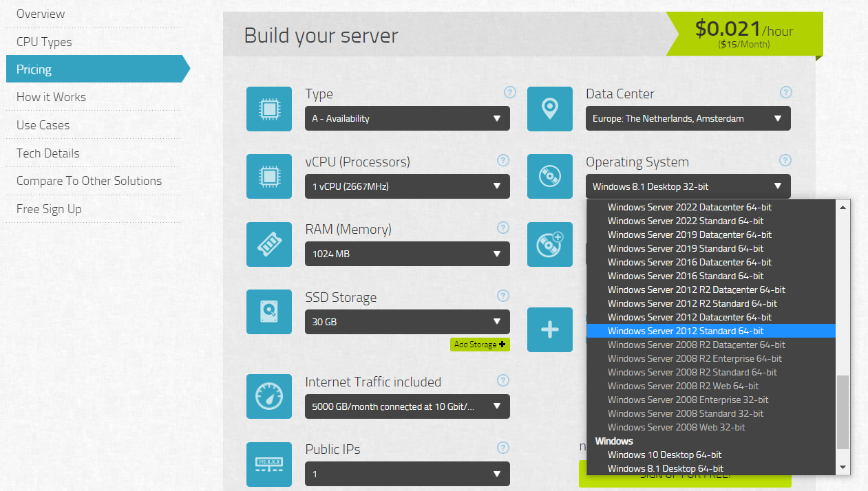
Task: Click the disc-with-plus icon below Operating System
Action: (550, 244)
